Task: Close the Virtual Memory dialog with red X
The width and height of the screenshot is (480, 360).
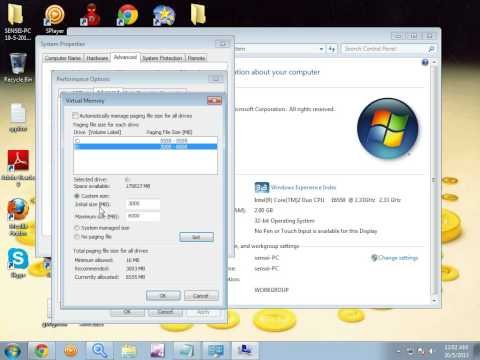Action: (214, 100)
